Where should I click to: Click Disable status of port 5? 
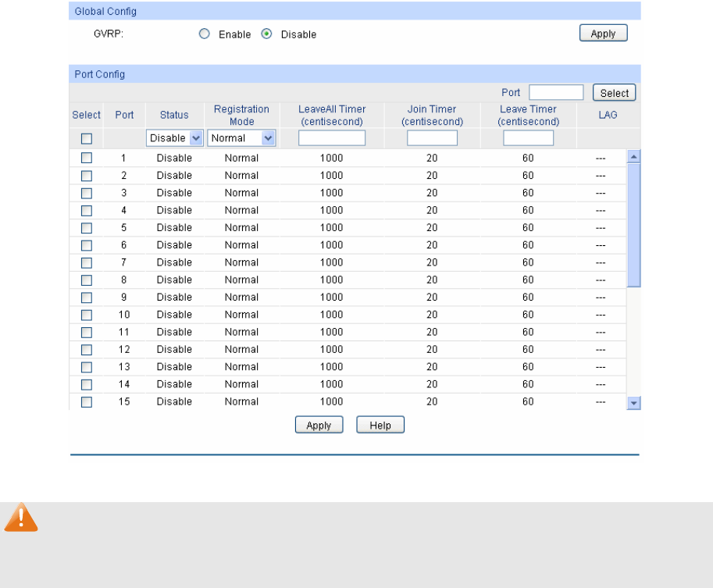[x=174, y=228]
